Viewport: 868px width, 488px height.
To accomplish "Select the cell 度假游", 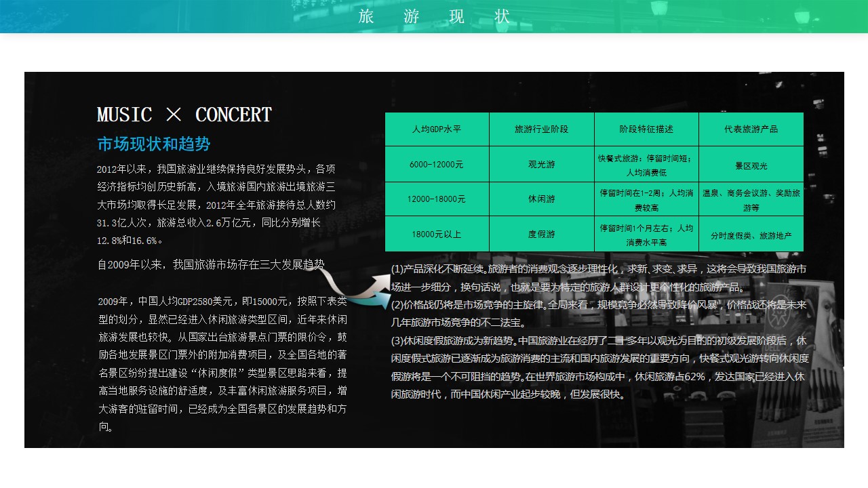I will coord(542,235).
